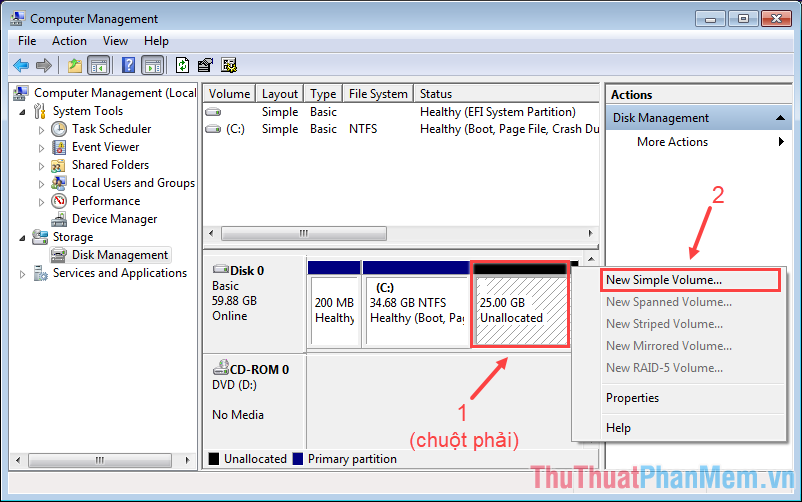Screen dimensions: 802x502
Task: Collapse the Storage tree node
Action: pos(23,238)
